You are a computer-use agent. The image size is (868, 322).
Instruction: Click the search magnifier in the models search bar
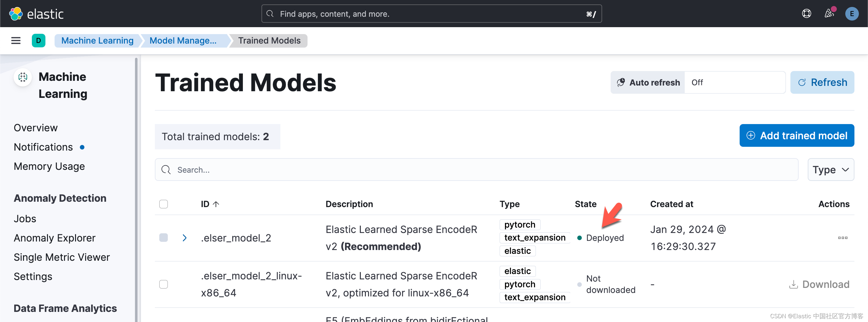click(x=166, y=170)
